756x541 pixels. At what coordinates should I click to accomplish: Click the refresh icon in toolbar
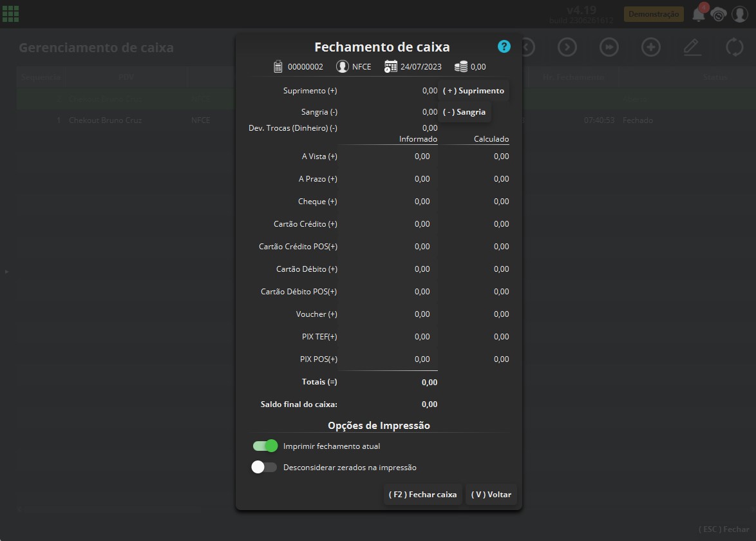734,47
